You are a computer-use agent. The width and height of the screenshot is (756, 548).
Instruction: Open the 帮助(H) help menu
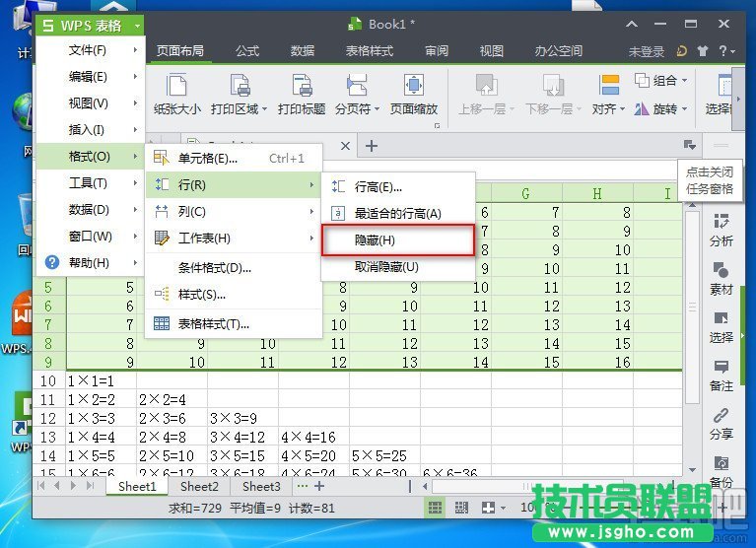[91, 263]
